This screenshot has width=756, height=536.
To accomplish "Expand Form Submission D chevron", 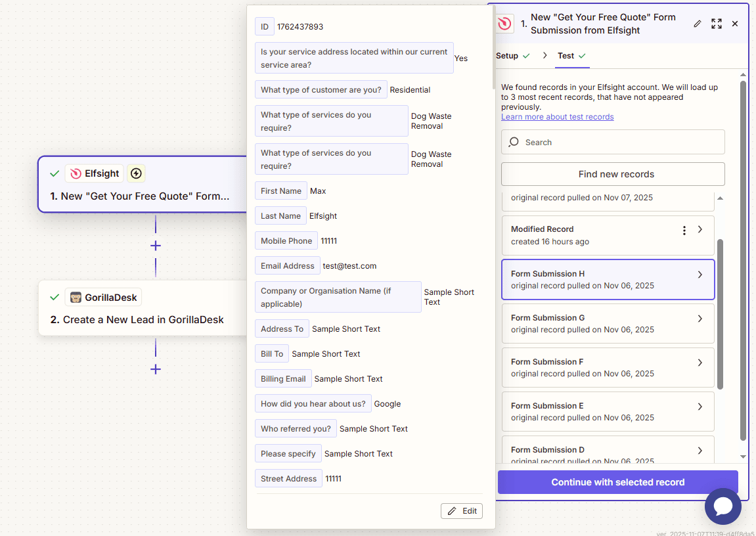I will point(700,450).
